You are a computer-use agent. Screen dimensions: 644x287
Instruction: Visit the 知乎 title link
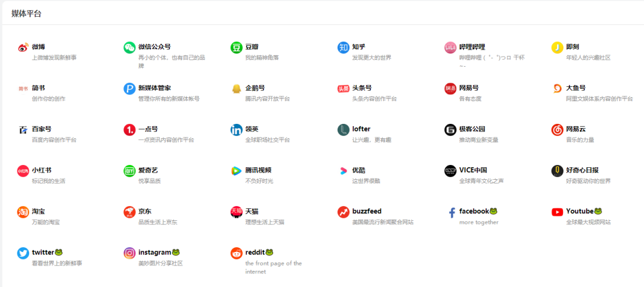(x=358, y=46)
